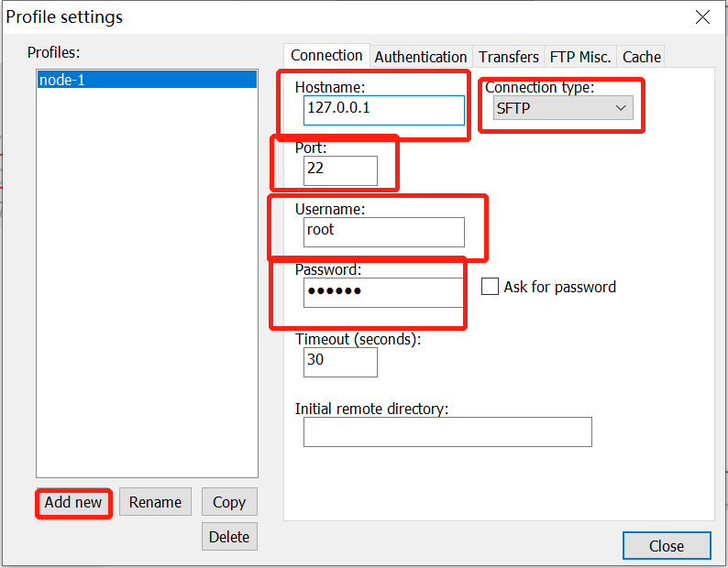This screenshot has height=568, width=728.
Task: Click the Copy profile button
Action: [x=229, y=502]
